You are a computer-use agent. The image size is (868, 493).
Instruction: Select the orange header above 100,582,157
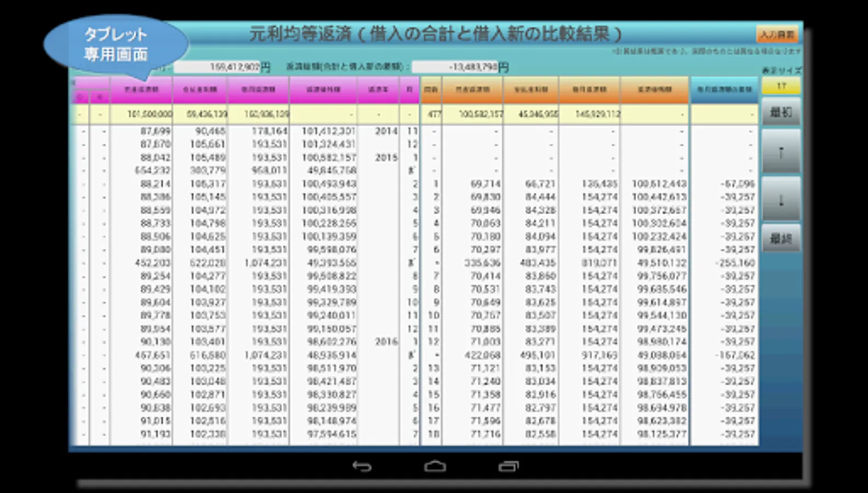[x=473, y=90]
